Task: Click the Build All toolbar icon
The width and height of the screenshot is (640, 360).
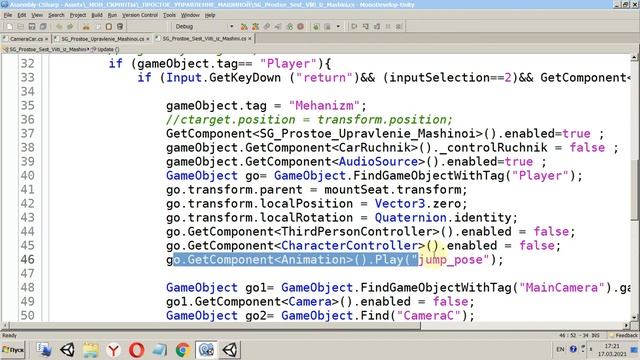Action: pos(244,27)
